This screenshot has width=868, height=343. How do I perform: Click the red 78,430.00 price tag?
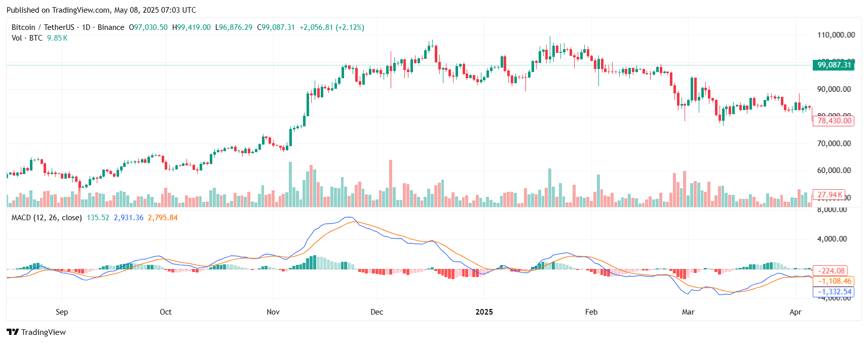[x=834, y=121]
